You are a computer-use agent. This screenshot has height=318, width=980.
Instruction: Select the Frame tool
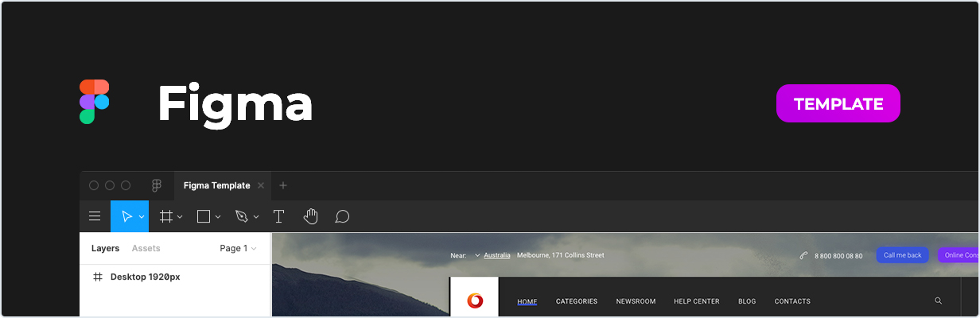click(x=166, y=216)
